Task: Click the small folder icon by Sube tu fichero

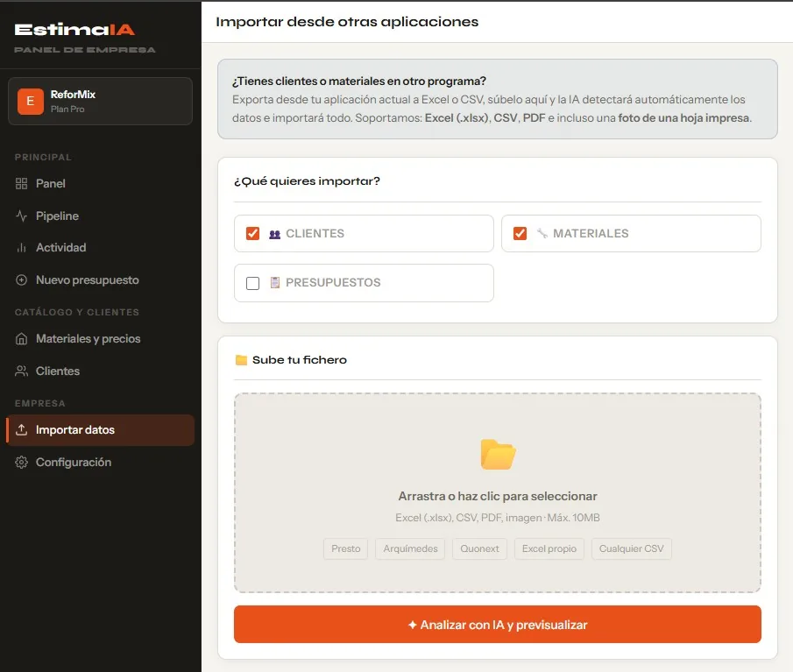Action: tap(241, 360)
